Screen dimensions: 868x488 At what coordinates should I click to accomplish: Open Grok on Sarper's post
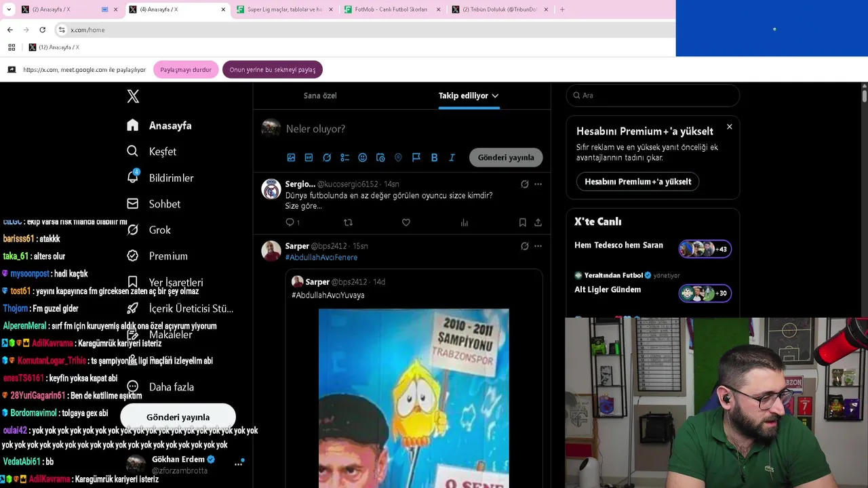(524, 246)
